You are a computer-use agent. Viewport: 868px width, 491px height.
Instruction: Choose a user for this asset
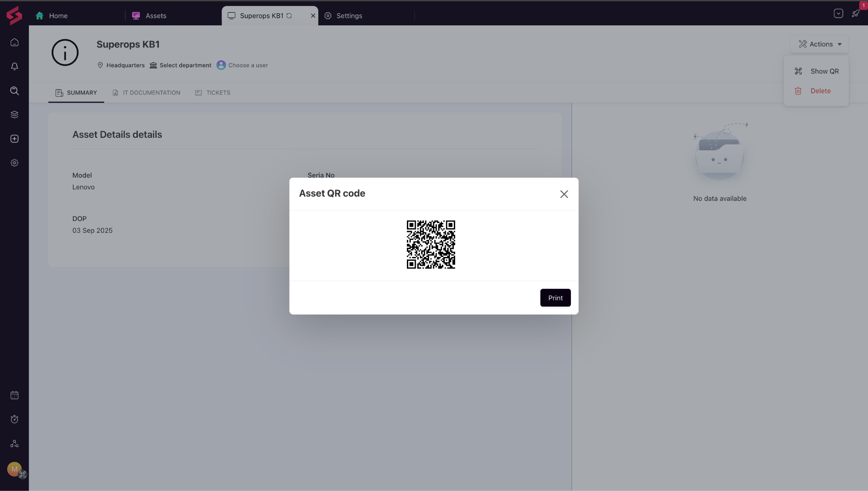pos(248,65)
